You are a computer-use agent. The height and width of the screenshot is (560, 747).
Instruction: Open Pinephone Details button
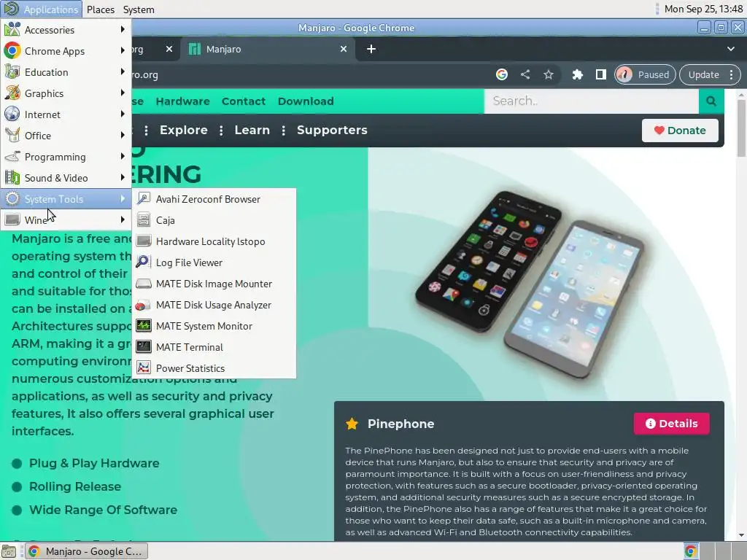point(671,424)
